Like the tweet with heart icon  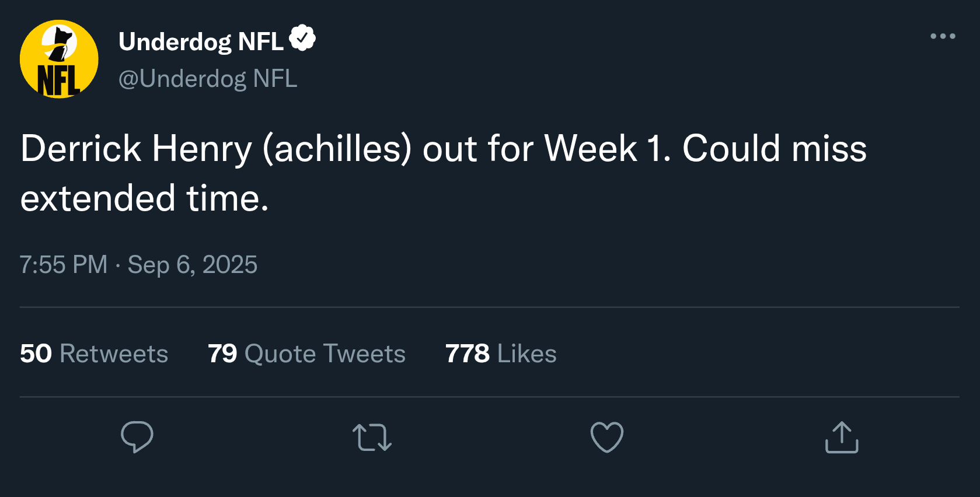[x=607, y=437]
